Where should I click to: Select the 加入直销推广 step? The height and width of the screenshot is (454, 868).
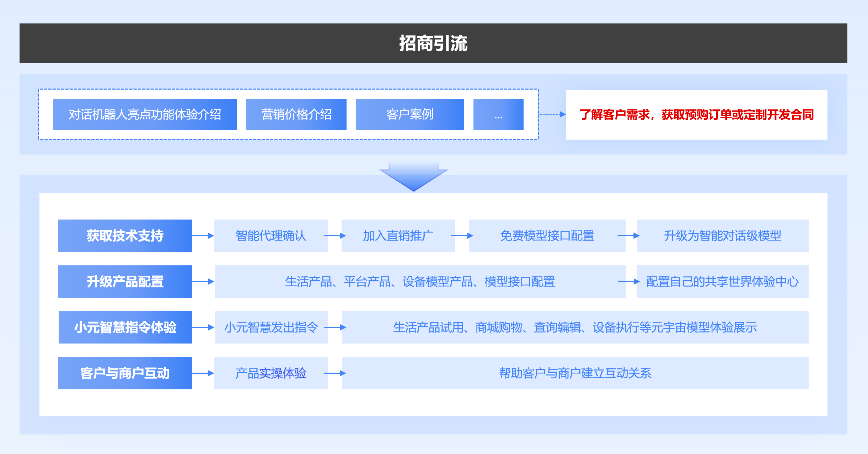pyautogui.click(x=398, y=236)
